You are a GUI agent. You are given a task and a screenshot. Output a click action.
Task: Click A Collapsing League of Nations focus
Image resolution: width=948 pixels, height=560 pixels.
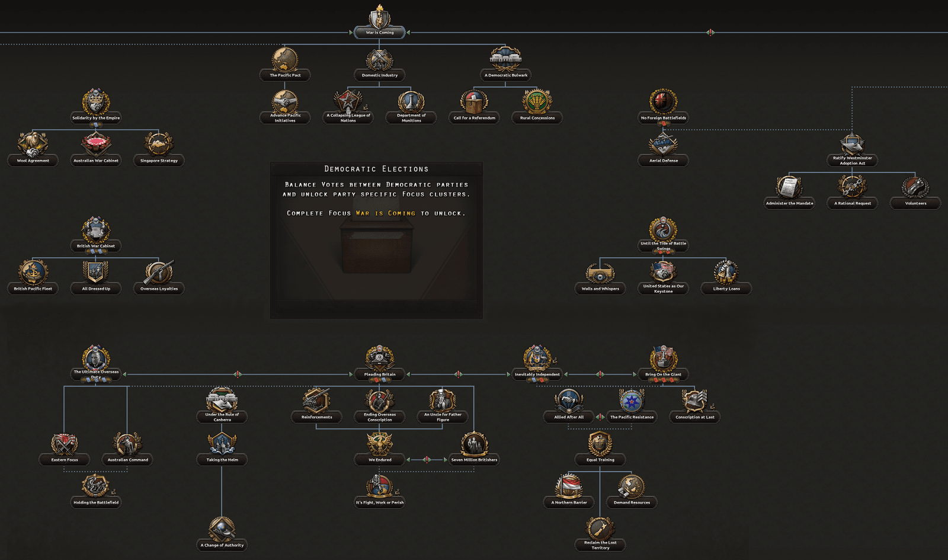[x=348, y=108]
